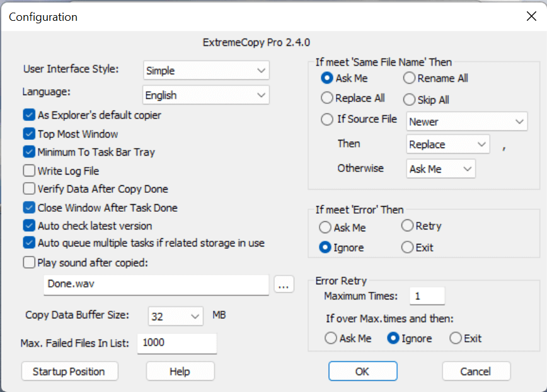Open Help from the Help button
Image resolution: width=547 pixels, height=392 pixels.
180,371
